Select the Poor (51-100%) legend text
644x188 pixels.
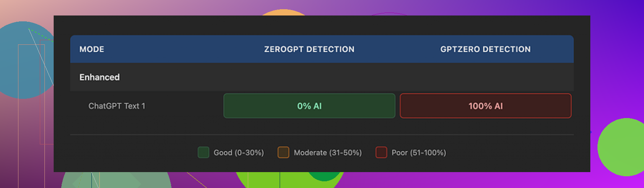[418, 153]
